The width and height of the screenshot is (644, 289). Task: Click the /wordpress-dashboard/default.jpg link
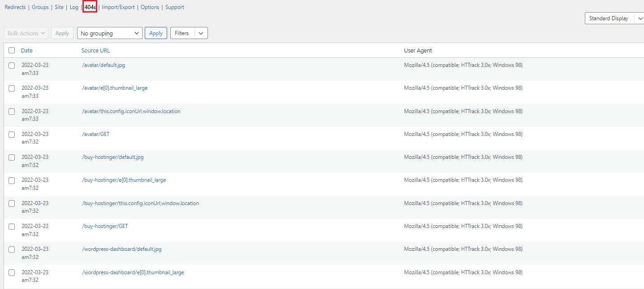(122, 249)
